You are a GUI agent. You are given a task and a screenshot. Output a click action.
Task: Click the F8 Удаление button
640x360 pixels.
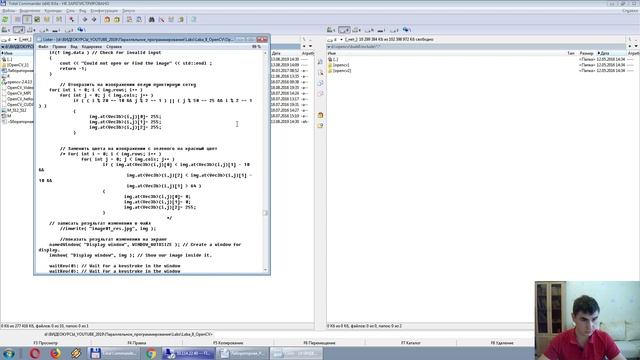(502, 343)
